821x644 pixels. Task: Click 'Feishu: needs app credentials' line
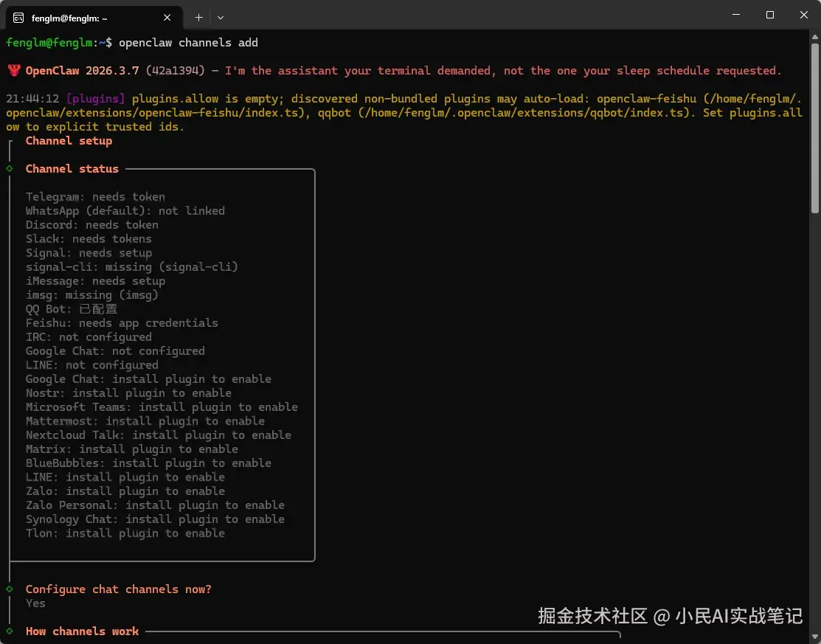(x=122, y=323)
